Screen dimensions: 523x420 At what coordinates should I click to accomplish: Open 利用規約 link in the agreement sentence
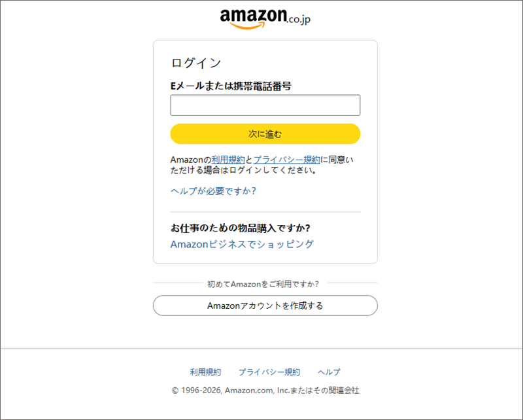tap(228, 160)
